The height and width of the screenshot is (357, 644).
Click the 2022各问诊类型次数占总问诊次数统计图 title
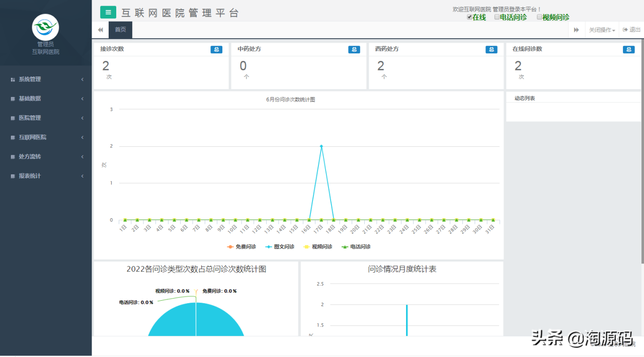click(x=196, y=269)
